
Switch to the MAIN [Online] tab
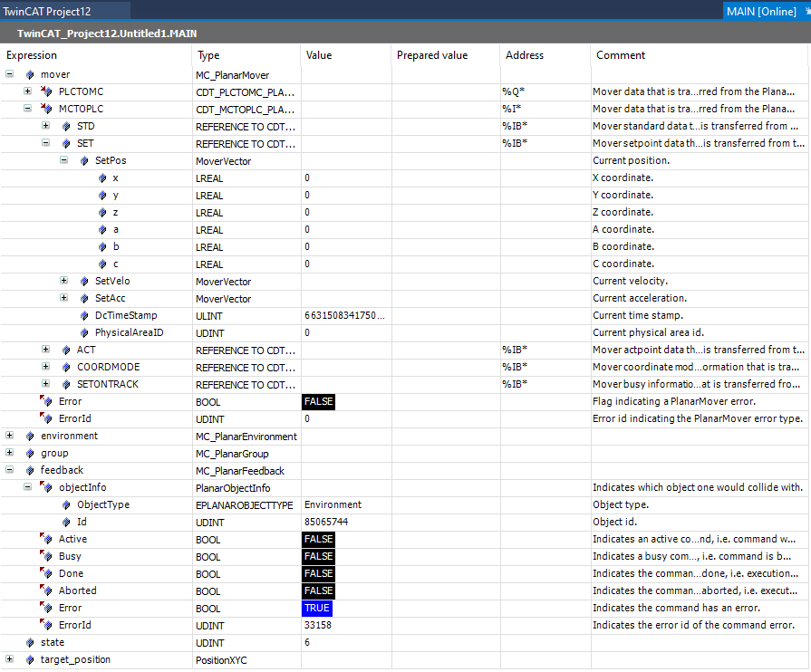click(x=761, y=11)
